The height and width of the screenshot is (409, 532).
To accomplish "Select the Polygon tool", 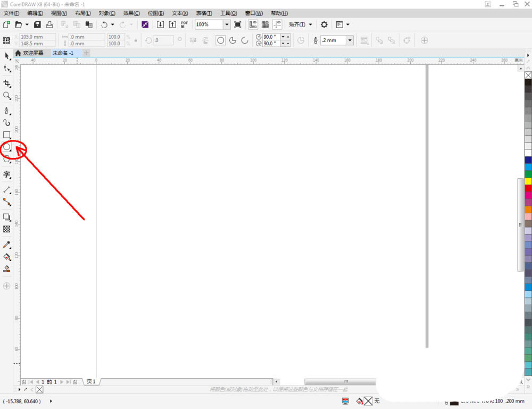I will 7,160.
